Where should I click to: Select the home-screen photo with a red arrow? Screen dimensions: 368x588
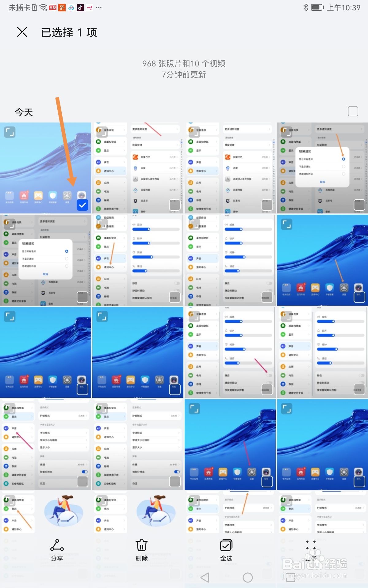[267, 481]
